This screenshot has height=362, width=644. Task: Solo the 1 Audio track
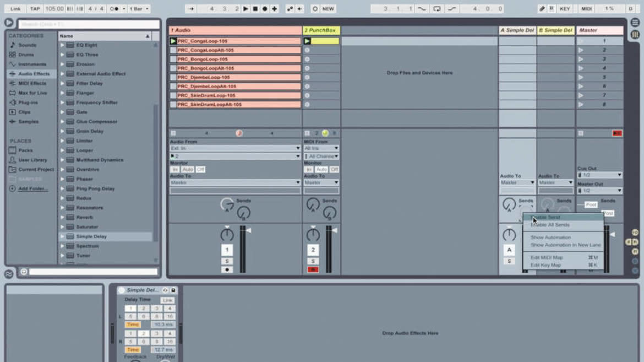tap(227, 261)
